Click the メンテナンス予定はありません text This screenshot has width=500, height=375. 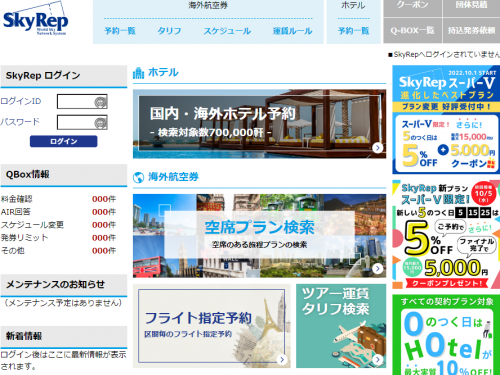(x=63, y=303)
